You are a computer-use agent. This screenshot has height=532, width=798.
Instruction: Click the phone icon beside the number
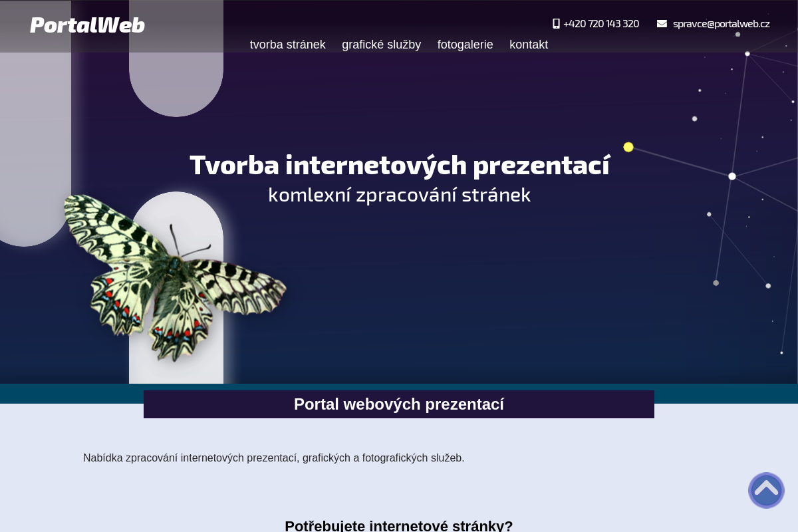556,23
